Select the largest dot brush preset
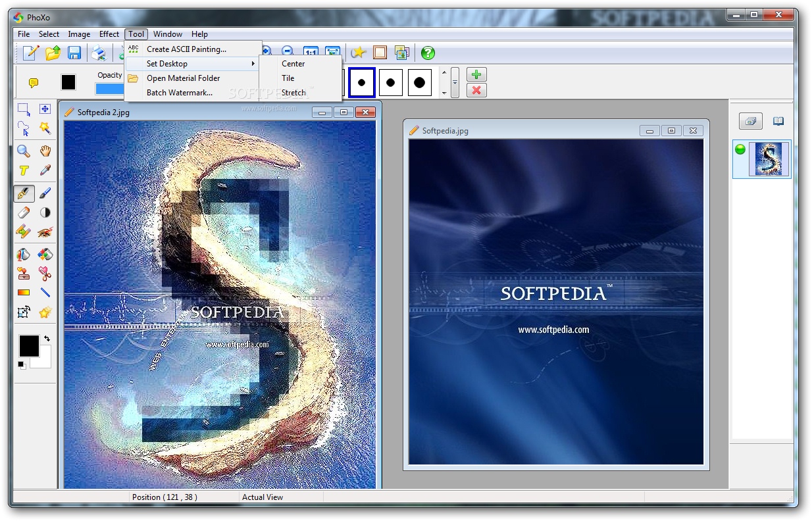This screenshot has width=812, height=521. [x=420, y=83]
